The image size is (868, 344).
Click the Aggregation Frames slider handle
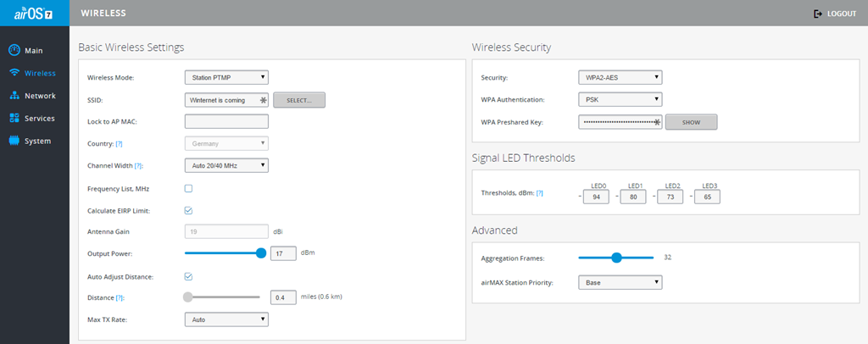[x=617, y=258]
